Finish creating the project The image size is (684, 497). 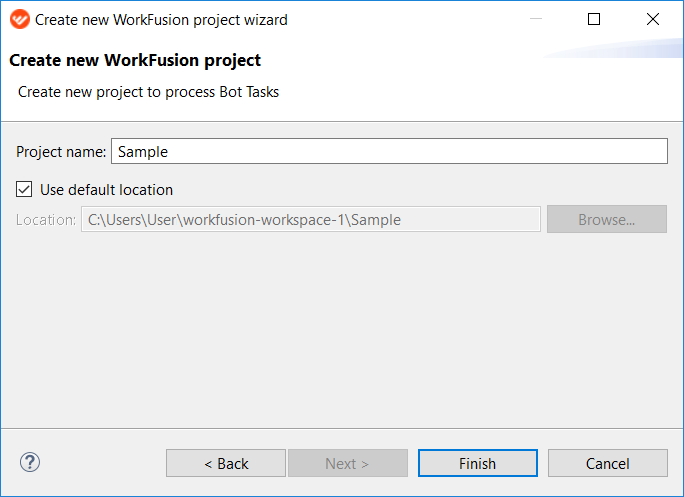[x=478, y=463]
